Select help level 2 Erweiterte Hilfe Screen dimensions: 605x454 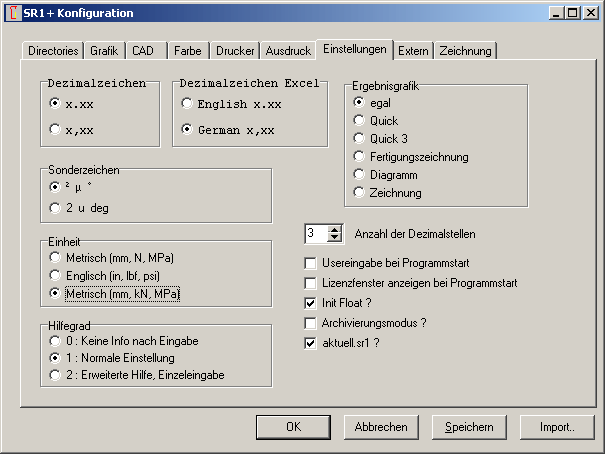(55, 375)
